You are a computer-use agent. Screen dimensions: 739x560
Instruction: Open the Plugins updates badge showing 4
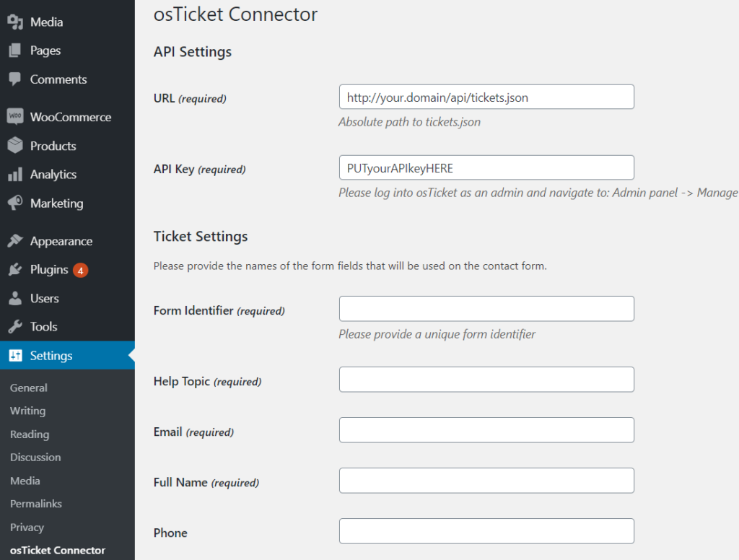(x=81, y=271)
